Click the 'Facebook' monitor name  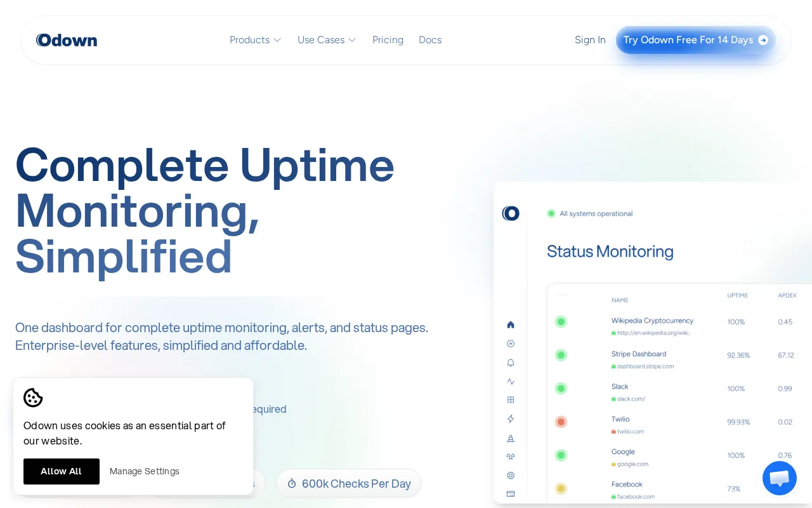point(627,484)
